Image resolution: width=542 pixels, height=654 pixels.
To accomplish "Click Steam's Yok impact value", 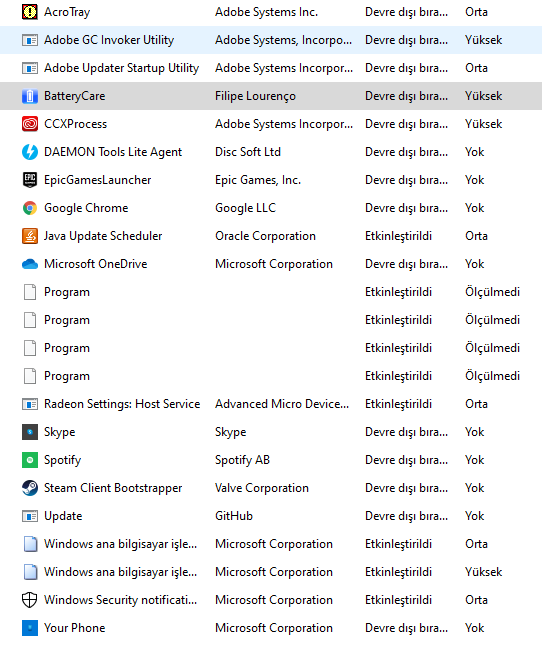I will pyautogui.click(x=475, y=488).
